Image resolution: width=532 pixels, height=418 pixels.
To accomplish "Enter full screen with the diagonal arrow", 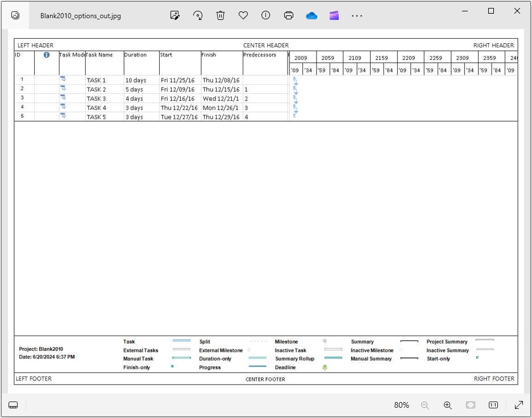I will pyautogui.click(x=518, y=405).
